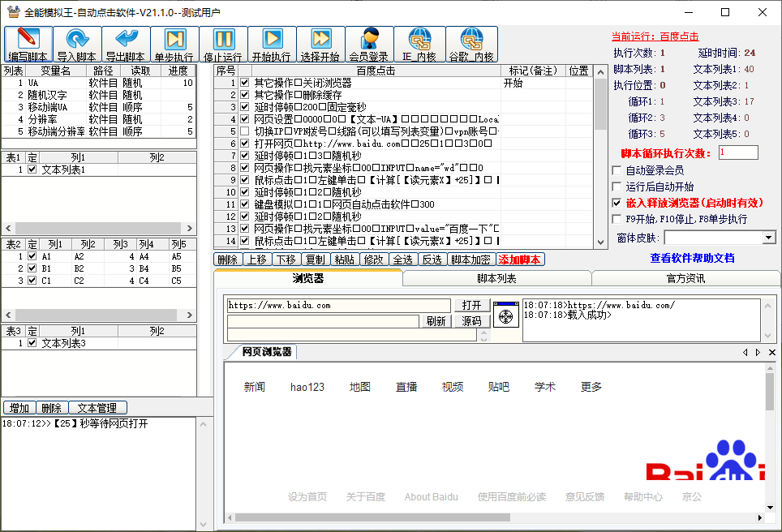782x532 pixels.
Task: Open 文本管理 text management
Action: coord(97,408)
